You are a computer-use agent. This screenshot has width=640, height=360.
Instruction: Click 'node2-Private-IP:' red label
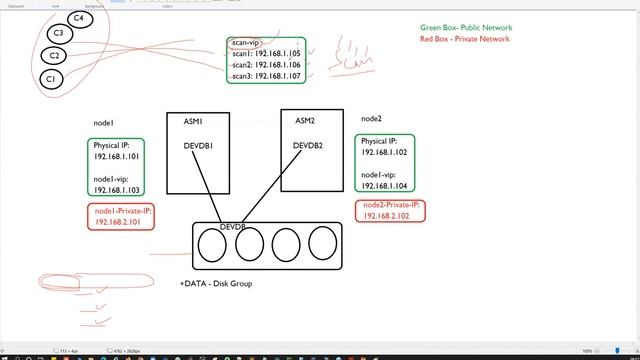coord(391,205)
